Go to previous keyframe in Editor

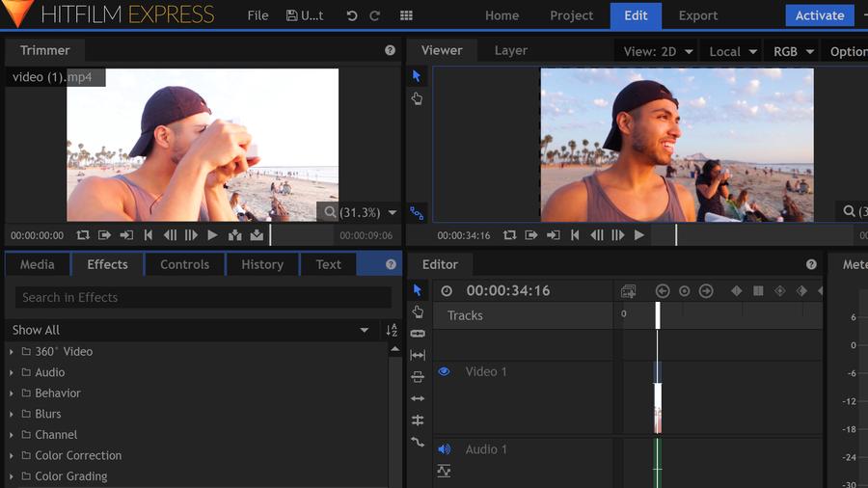663,291
